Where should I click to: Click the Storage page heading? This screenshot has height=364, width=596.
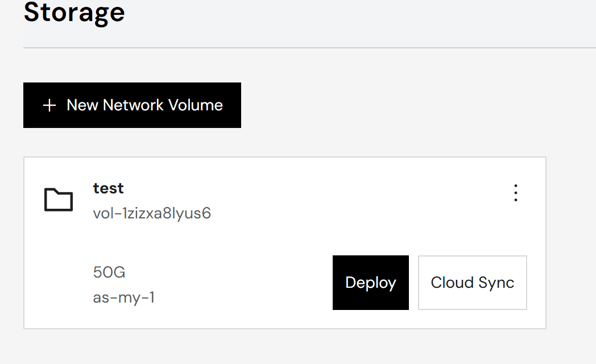point(74,13)
